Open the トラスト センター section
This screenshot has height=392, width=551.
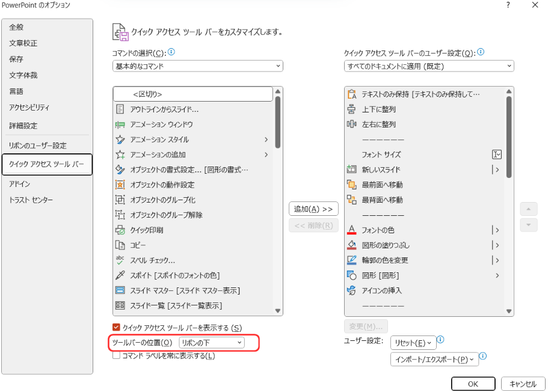click(31, 200)
